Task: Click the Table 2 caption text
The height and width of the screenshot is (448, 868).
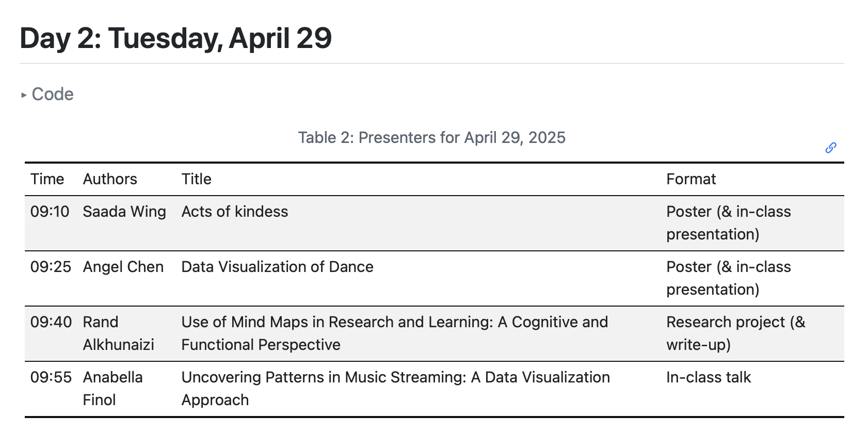Action: 431,138
